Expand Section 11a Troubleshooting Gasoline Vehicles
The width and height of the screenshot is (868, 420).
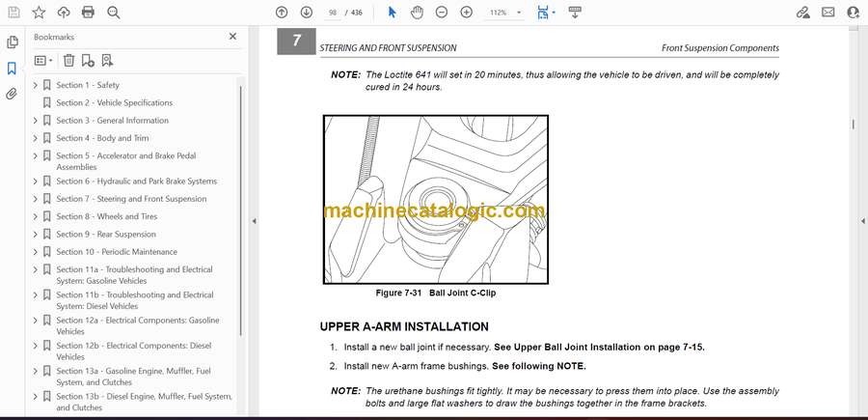[x=36, y=269]
